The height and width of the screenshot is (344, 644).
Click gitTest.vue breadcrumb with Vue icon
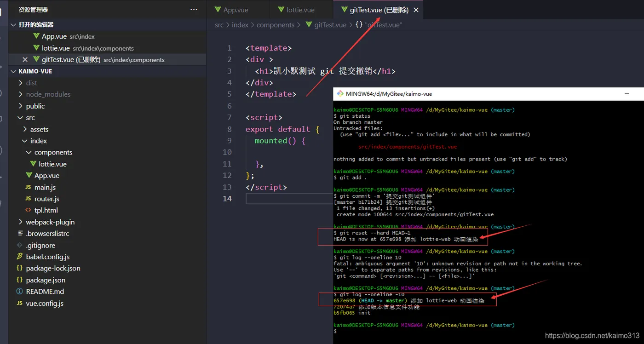click(326, 25)
